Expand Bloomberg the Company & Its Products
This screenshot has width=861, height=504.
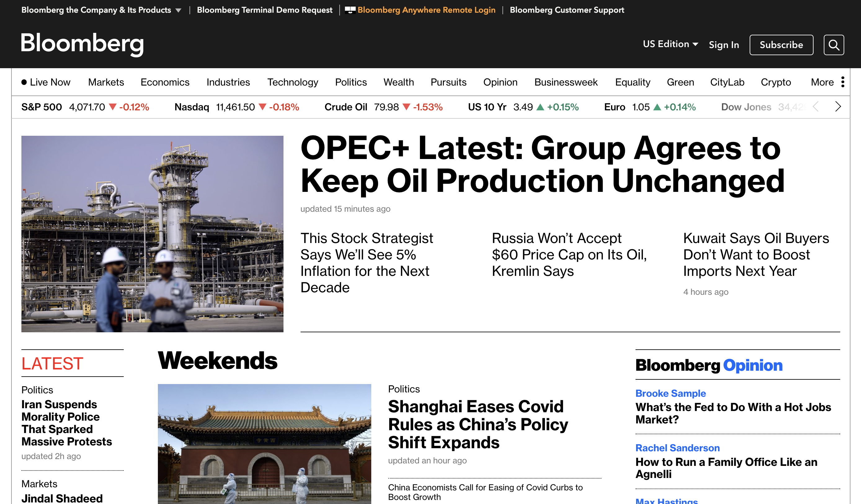point(101,10)
